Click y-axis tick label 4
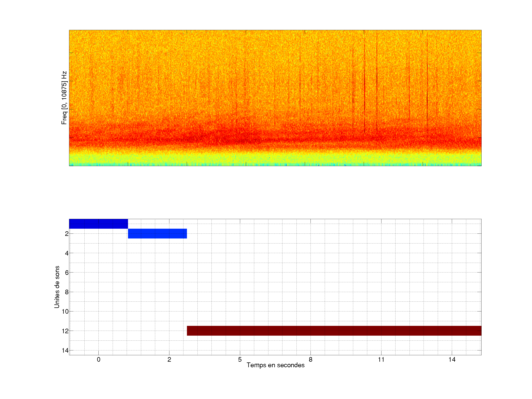The image size is (532, 399). click(x=67, y=253)
